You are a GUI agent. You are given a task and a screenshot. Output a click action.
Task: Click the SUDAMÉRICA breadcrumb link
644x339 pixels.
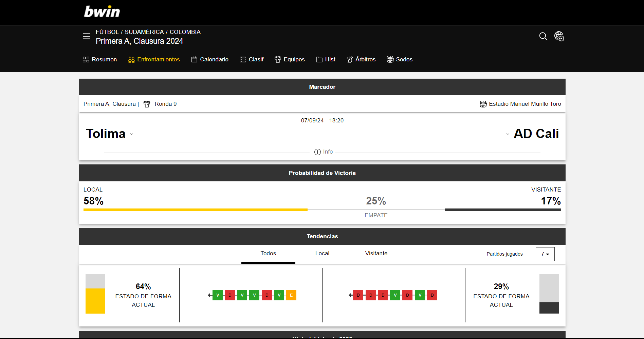pos(144,32)
